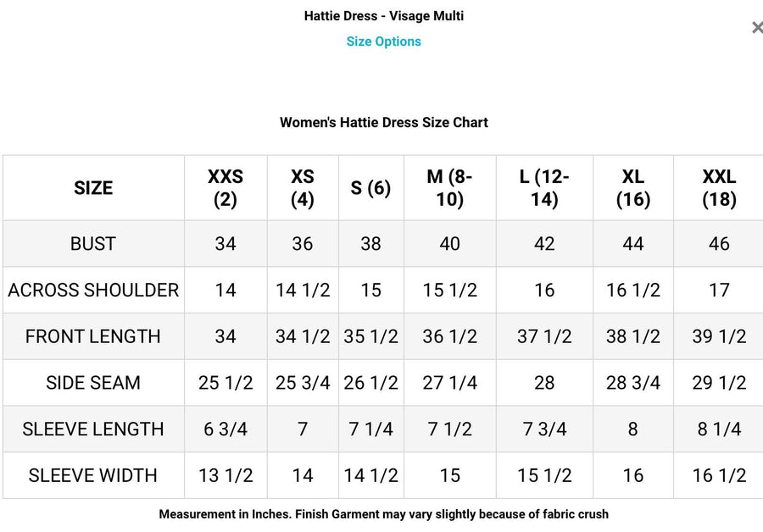The image size is (763, 532).
Task: Open the Size Options link
Action: 383,42
